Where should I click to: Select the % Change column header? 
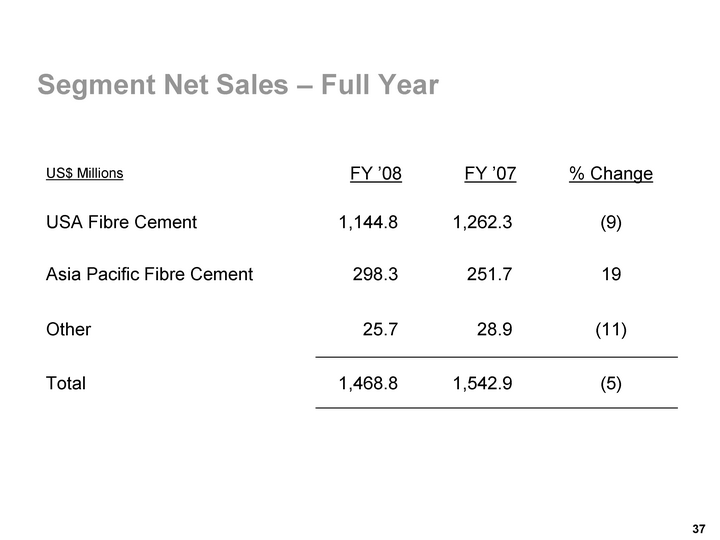[x=610, y=174]
